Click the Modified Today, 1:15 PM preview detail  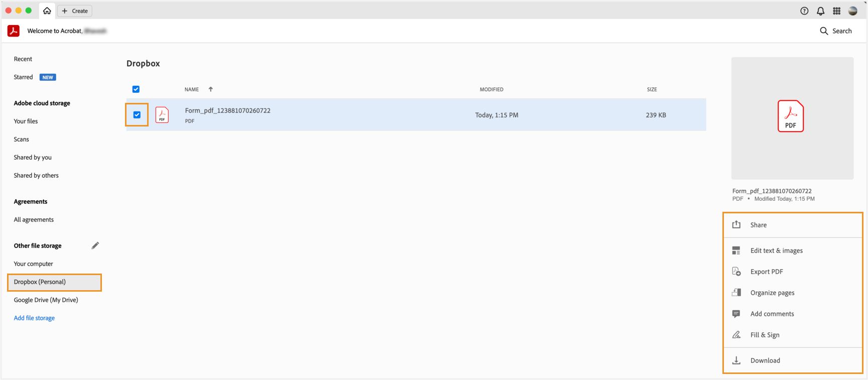784,199
